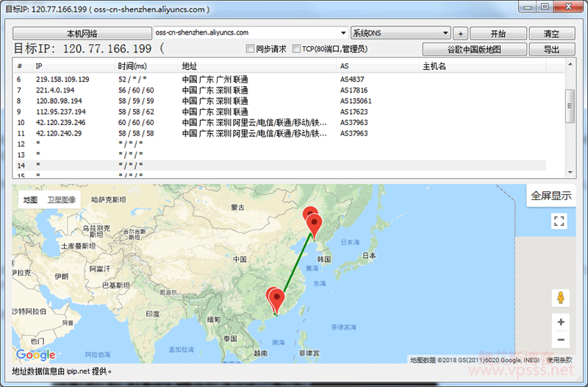Screen dimensions: 588x387
Task: Click the Street View pegman icon
Action: click(x=561, y=298)
